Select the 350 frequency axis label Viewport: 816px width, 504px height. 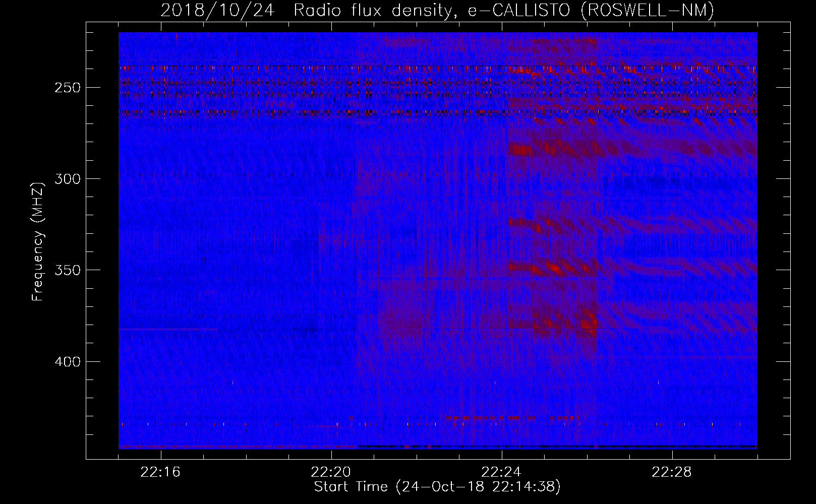67,270
